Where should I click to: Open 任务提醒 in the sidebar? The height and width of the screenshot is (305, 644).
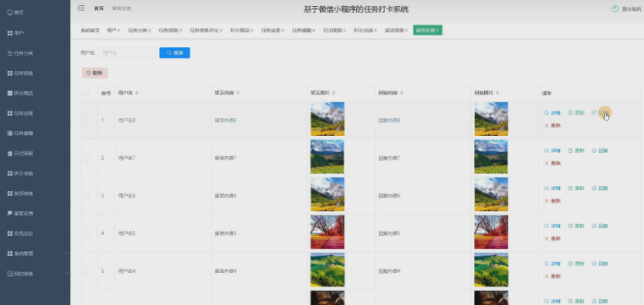coord(20,133)
